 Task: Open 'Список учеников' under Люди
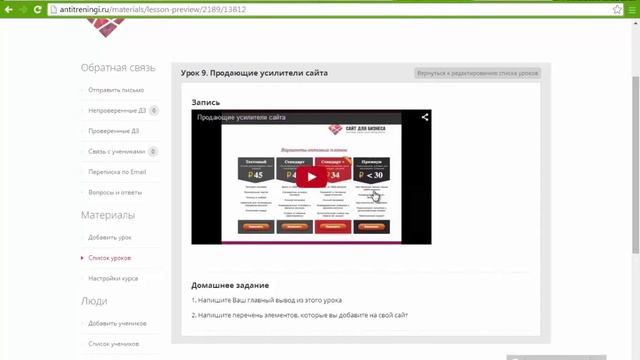pos(113,344)
